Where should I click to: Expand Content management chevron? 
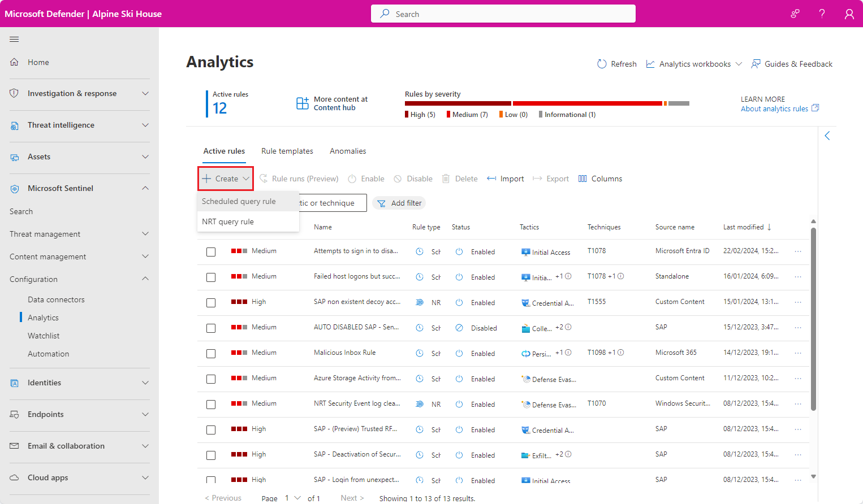(x=145, y=257)
